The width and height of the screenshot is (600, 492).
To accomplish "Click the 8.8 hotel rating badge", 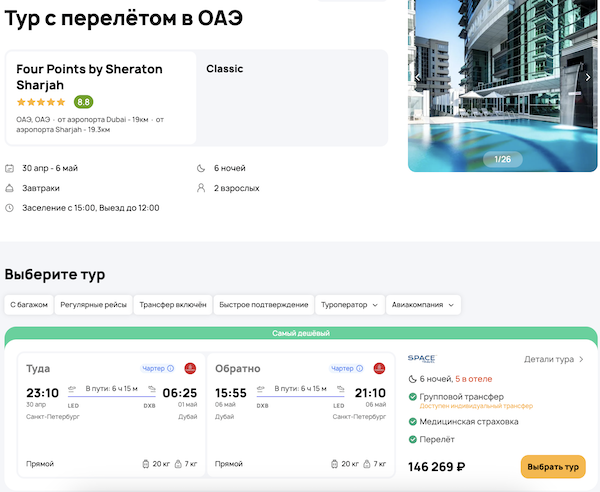I will (83, 102).
